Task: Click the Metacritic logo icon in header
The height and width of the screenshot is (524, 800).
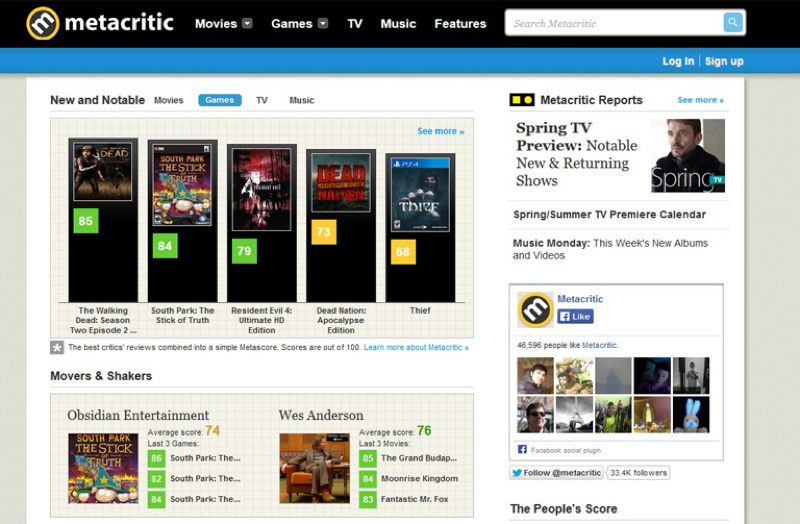Action: coord(43,23)
